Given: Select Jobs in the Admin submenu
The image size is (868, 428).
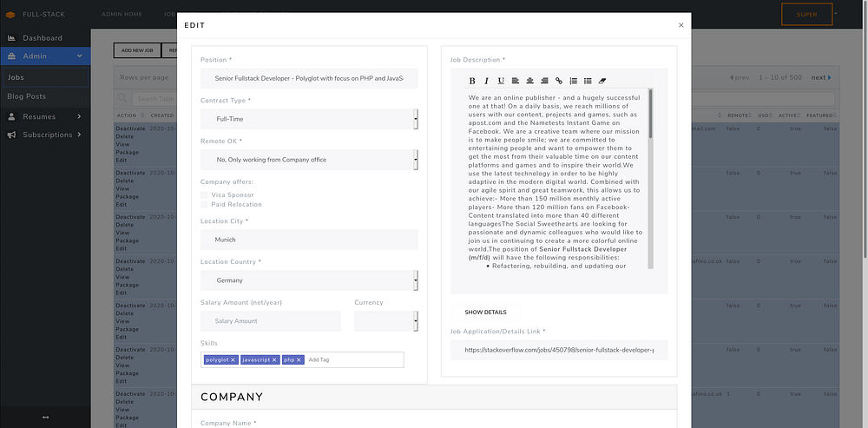Looking at the screenshot, I should [45, 77].
